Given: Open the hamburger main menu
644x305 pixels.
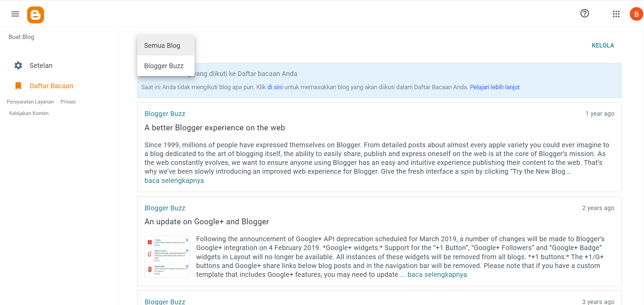Looking at the screenshot, I should pos(15,14).
